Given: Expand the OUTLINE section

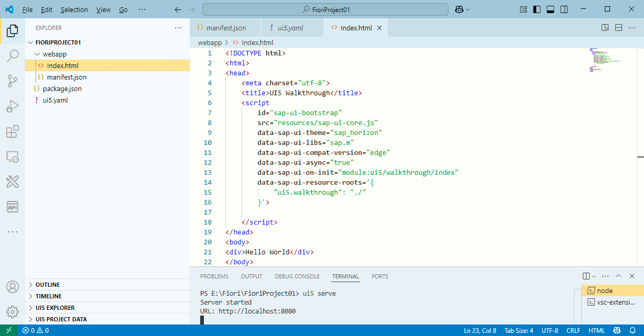Looking at the screenshot, I should [108, 285].
